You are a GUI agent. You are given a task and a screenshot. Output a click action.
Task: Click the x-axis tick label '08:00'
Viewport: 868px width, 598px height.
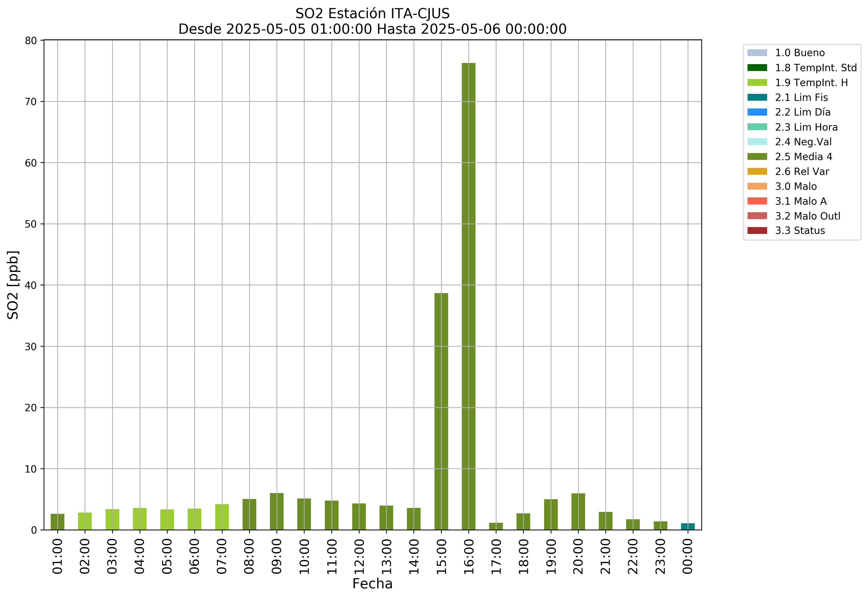click(249, 556)
